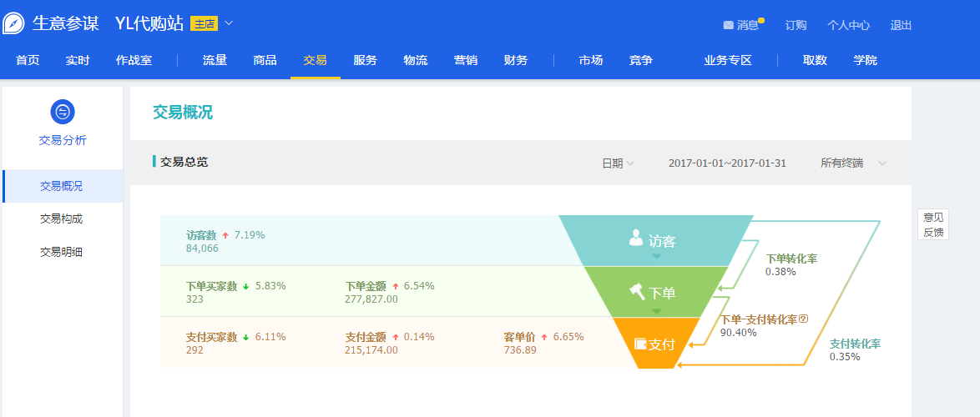Click the 访客 funnel segment

click(x=656, y=240)
